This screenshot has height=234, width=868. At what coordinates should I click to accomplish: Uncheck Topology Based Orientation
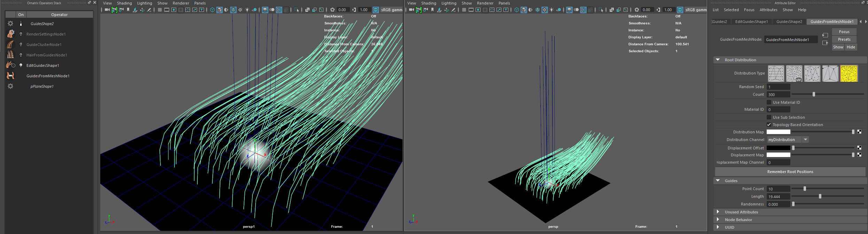pos(769,125)
